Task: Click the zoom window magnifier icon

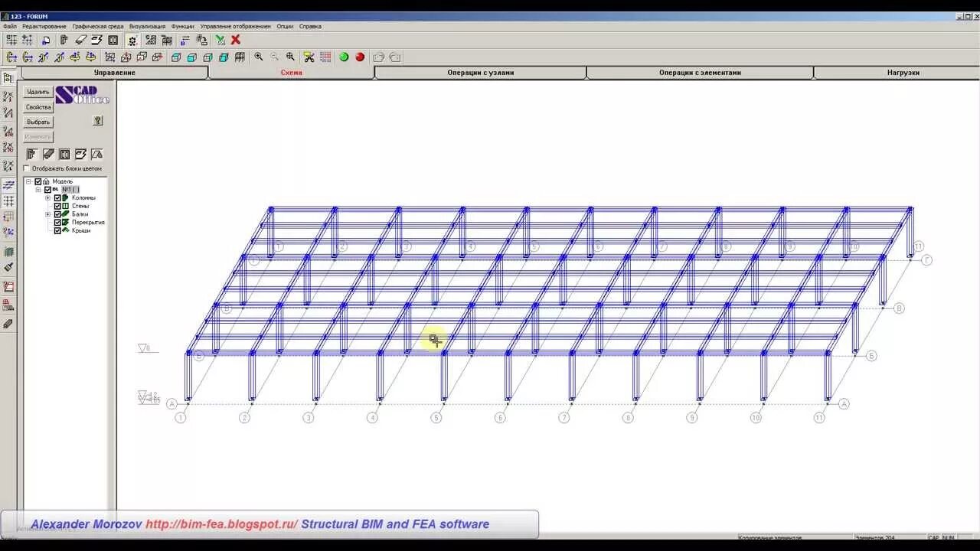Action: point(290,57)
